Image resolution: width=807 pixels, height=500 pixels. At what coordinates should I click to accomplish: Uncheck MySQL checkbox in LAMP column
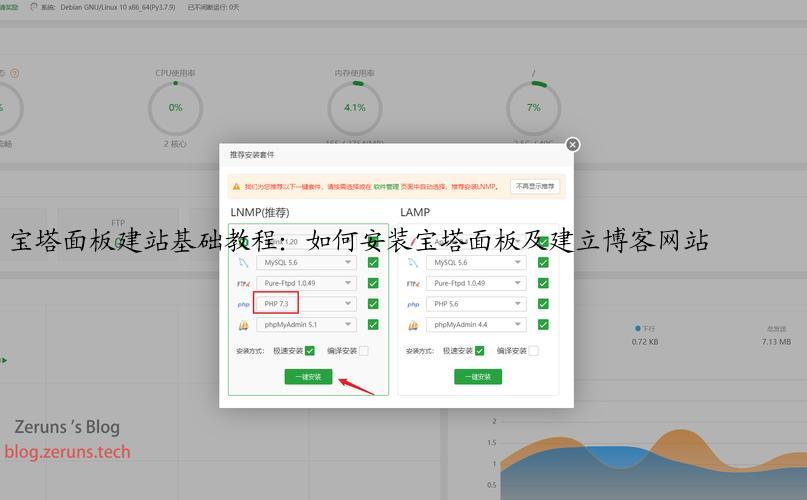(x=543, y=263)
